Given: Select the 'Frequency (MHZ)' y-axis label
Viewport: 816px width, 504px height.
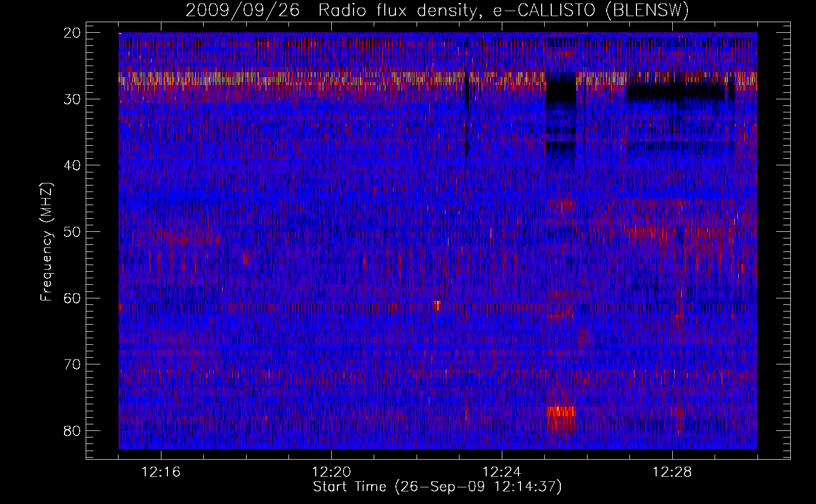Looking at the screenshot, I should point(46,242).
